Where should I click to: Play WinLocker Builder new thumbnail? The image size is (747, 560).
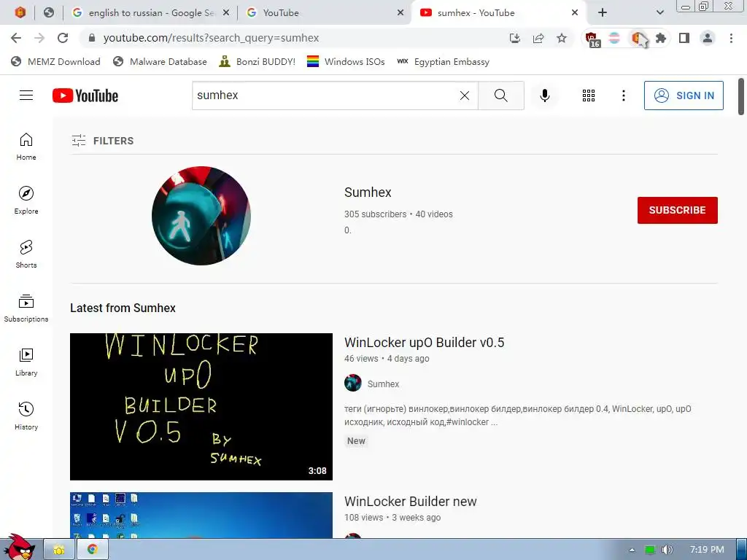tap(201, 516)
